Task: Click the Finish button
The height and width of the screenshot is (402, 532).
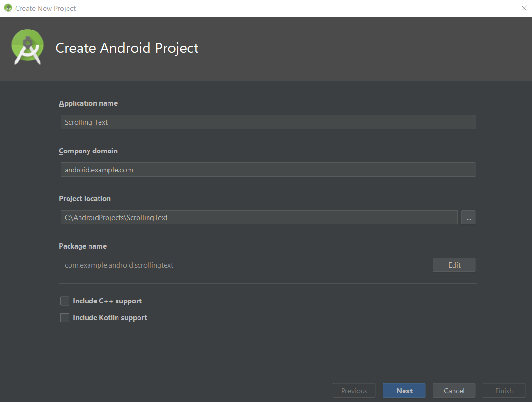Action: 503,390
